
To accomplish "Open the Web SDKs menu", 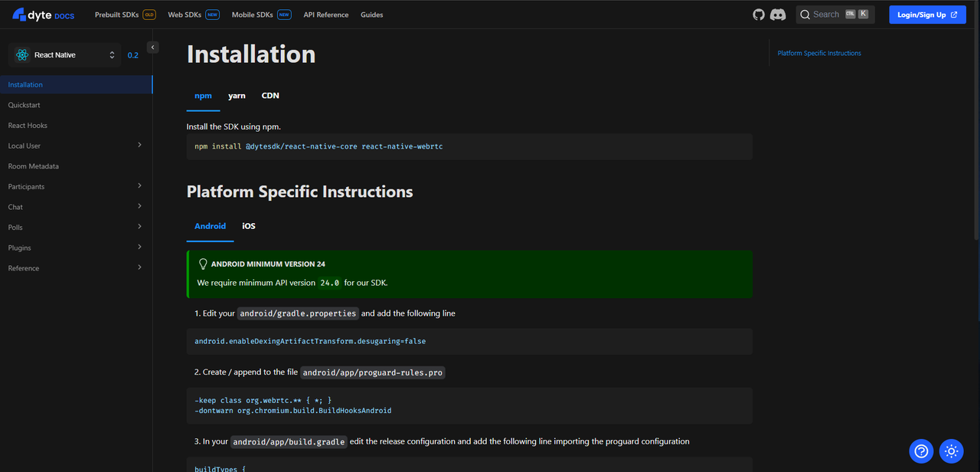I will (x=194, y=15).
